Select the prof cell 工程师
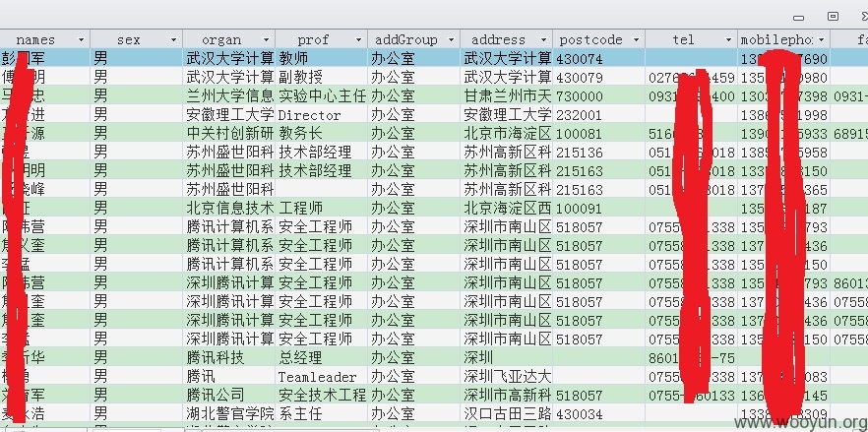 pyautogui.click(x=321, y=209)
